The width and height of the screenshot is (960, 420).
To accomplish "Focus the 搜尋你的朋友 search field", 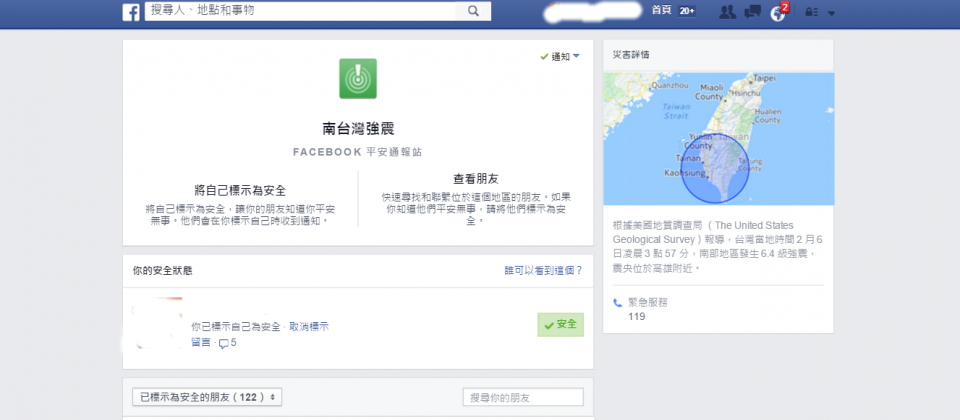I will pyautogui.click(x=523, y=397).
